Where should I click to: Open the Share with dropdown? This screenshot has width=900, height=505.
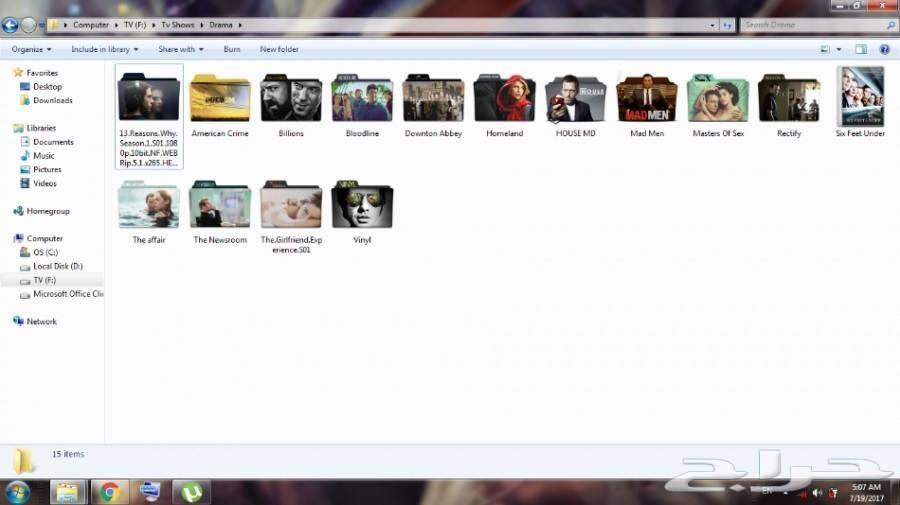coord(181,49)
